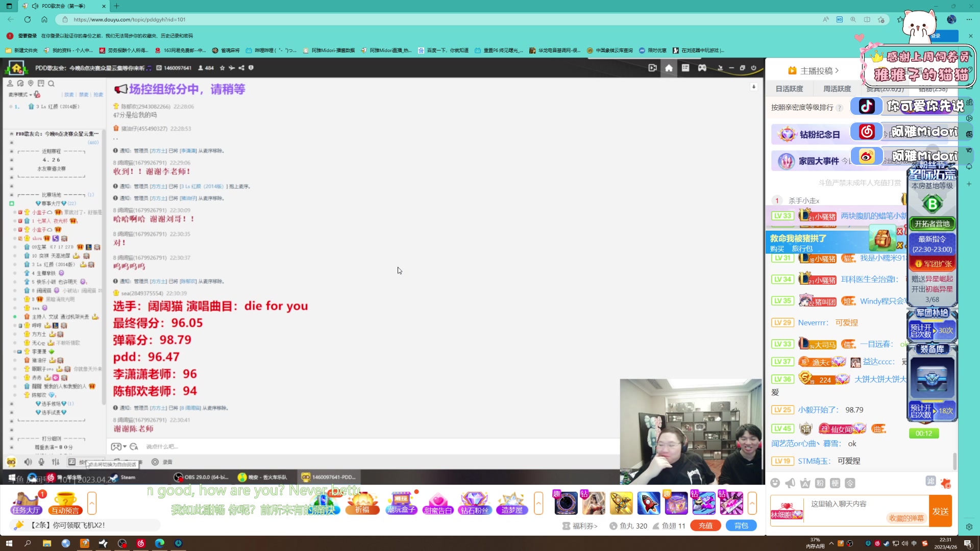Click the 钻石粉丝 diamond fan icon
The image size is (980, 551).
tap(474, 503)
